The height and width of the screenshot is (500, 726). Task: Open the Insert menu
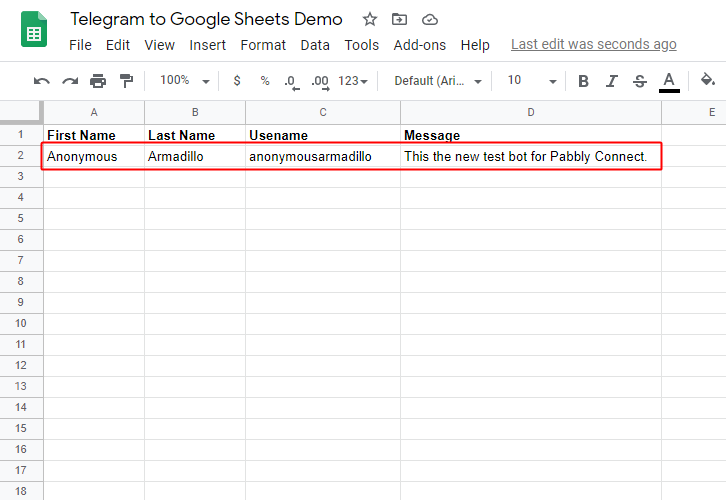(207, 45)
